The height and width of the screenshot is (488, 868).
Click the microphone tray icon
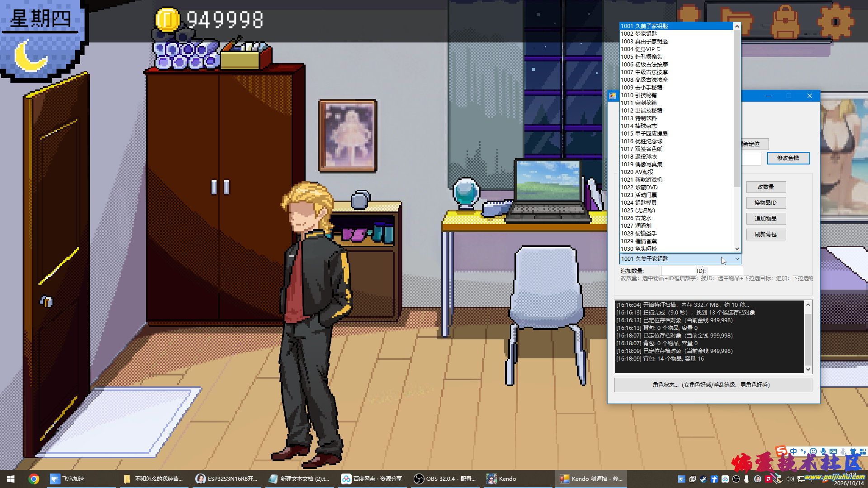tap(747, 479)
